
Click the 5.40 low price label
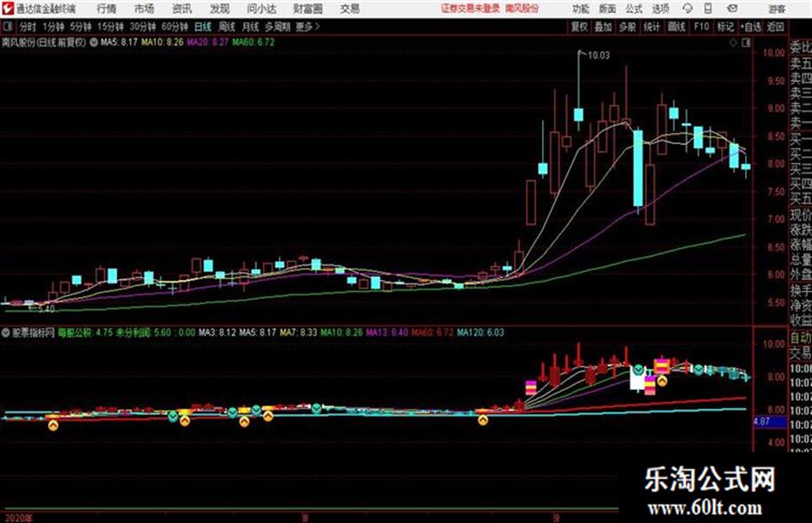click(46, 308)
